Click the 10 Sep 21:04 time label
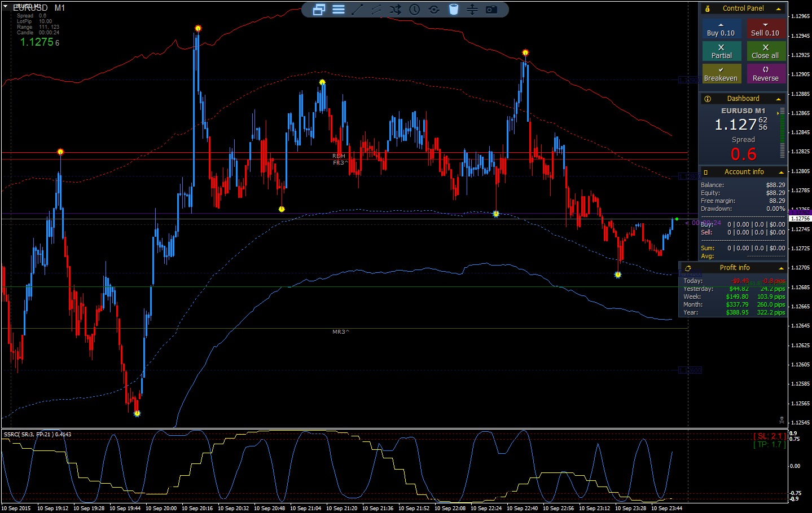 click(305, 508)
